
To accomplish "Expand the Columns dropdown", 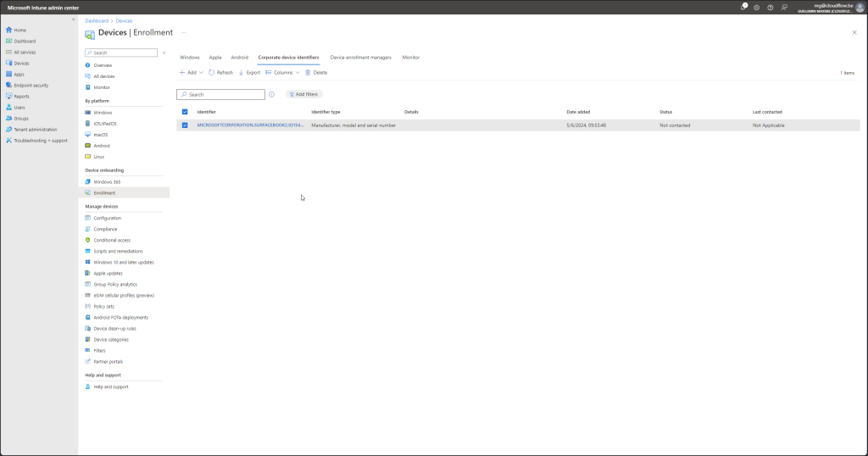I will [x=283, y=73].
